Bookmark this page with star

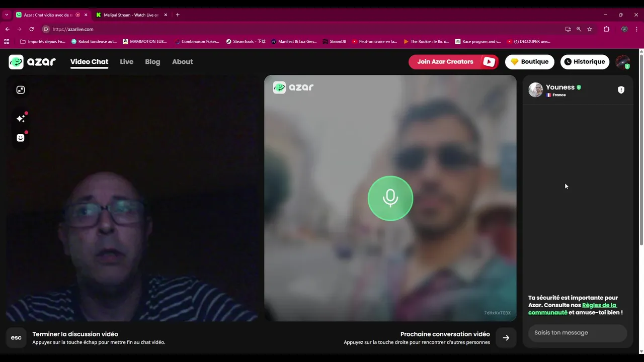tap(590, 29)
